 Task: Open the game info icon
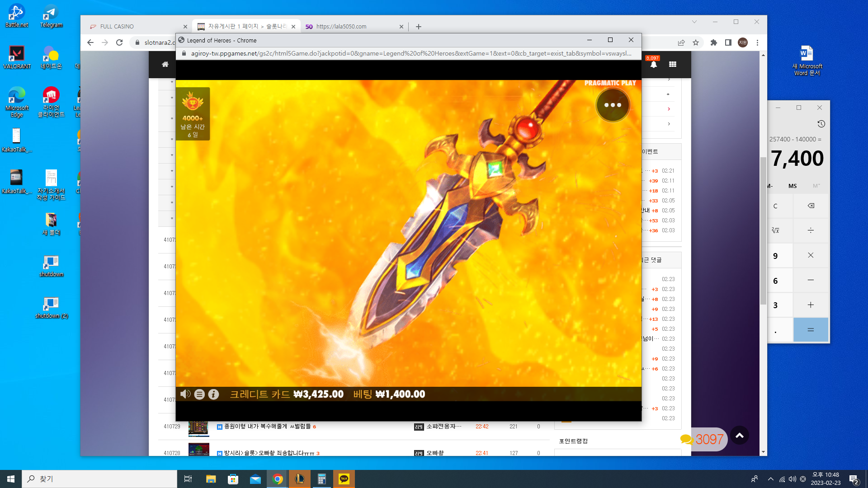(x=213, y=394)
